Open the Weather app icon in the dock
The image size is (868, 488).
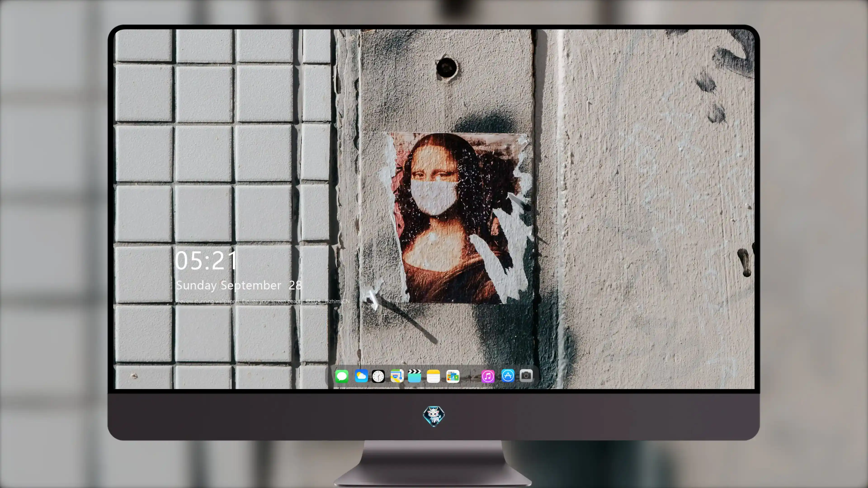(x=361, y=376)
